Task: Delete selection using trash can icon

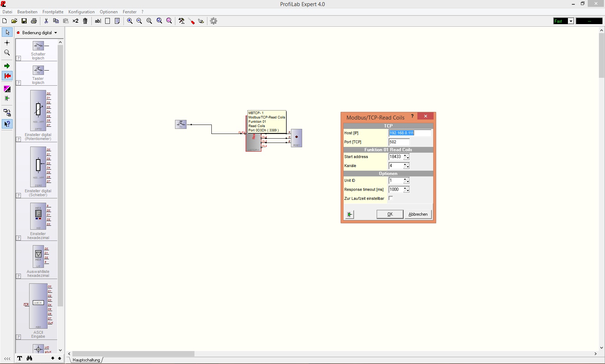Action: (x=85, y=21)
